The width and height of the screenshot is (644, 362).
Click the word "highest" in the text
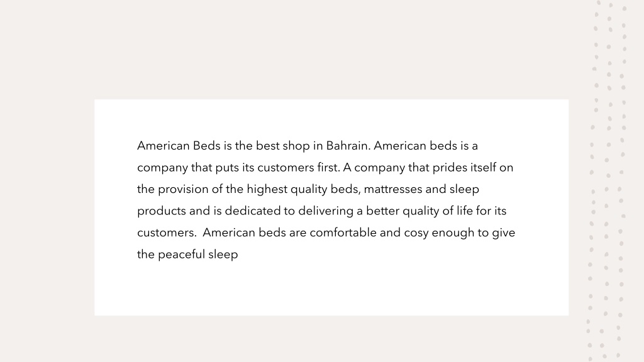pyautogui.click(x=267, y=190)
